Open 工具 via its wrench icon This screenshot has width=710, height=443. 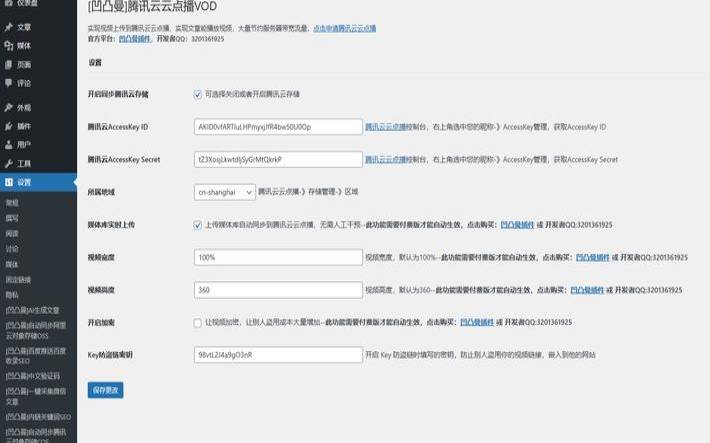coord(9,164)
